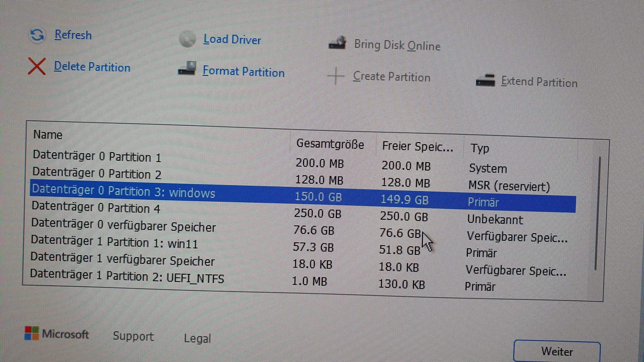Click the partition list vertical scrollbar
This screenshot has width=644, height=362.
[x=597, y=213]
